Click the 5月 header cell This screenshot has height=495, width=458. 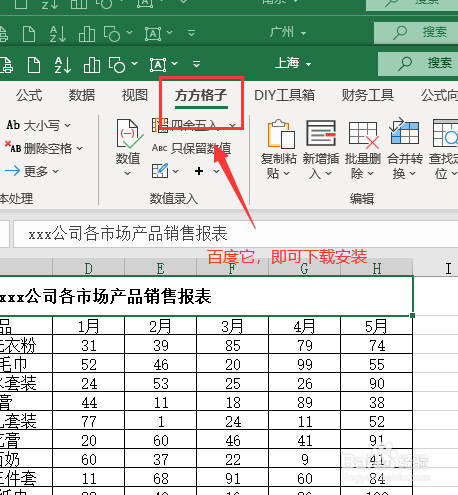tap(376, 326)
